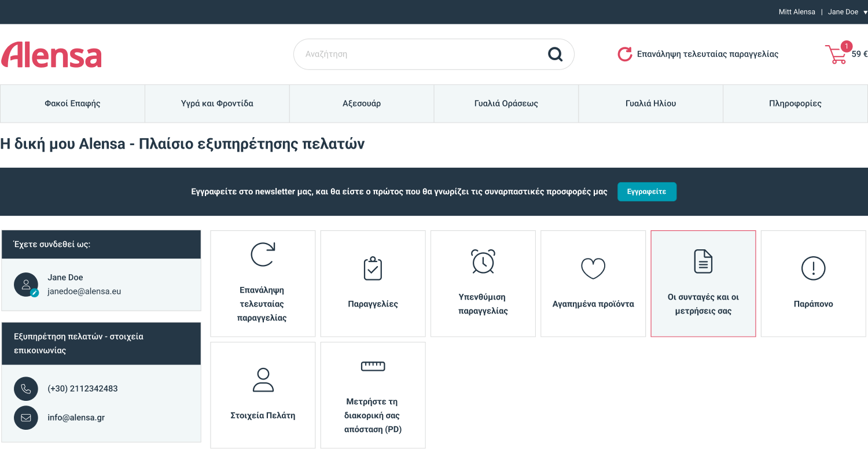Click Jane Doe's profile avatar icon
The height and width of the screenshot is (461, 868).
(x=26, y=285)
